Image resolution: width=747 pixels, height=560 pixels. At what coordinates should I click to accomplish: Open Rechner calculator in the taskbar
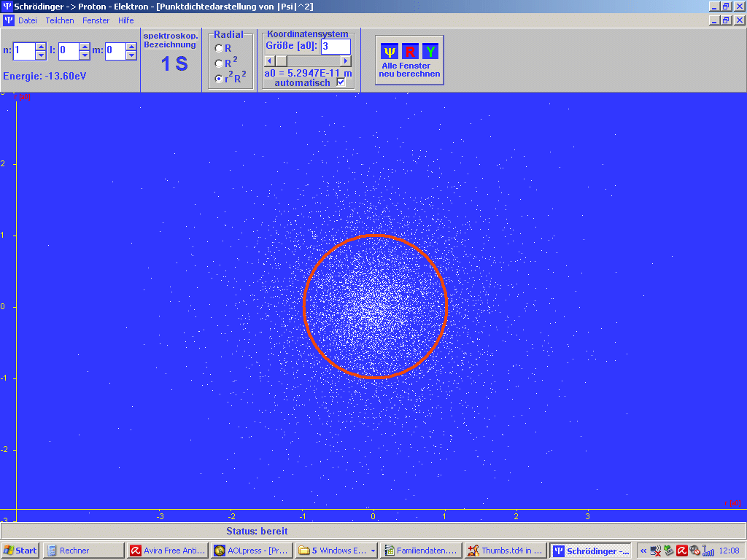tap(82, 551)
